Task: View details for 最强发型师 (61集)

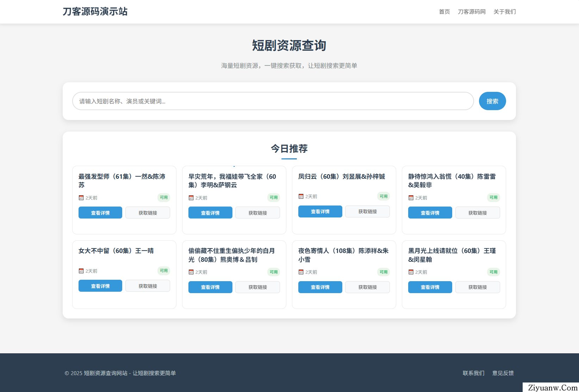Action: [100, 213]
